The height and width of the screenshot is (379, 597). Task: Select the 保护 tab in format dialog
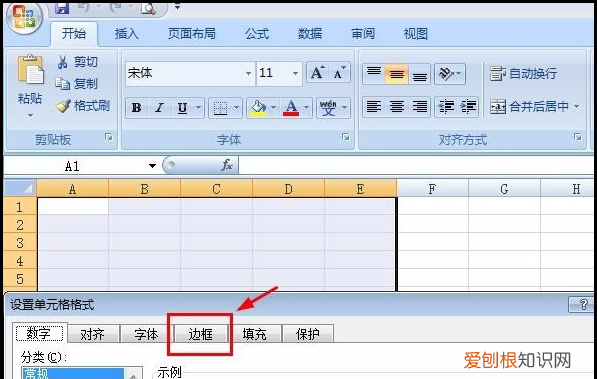click(x=308, y=334)
